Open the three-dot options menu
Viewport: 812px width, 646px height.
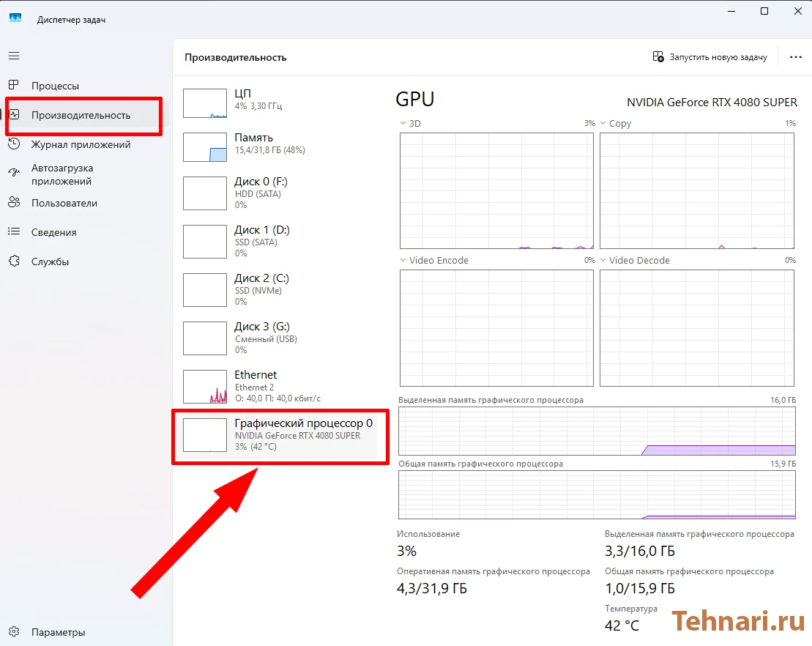[795, 56]
